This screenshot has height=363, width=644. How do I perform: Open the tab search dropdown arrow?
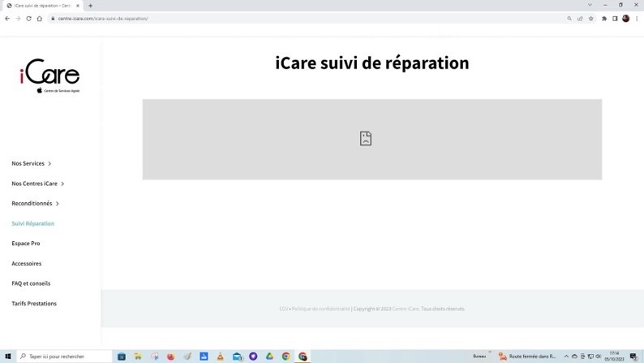tap(590, 5)
